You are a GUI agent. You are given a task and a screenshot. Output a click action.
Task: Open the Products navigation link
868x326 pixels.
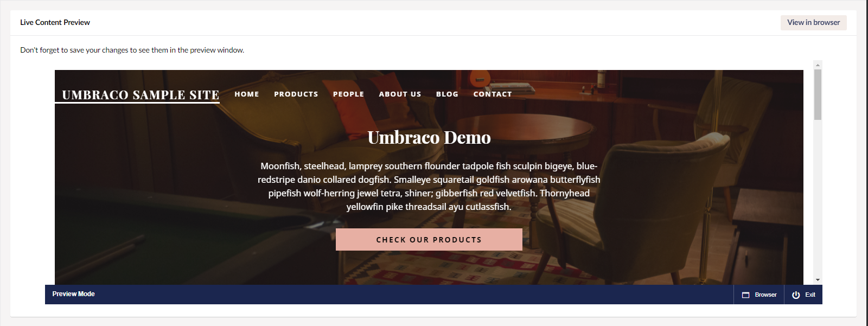coord(296,94)
